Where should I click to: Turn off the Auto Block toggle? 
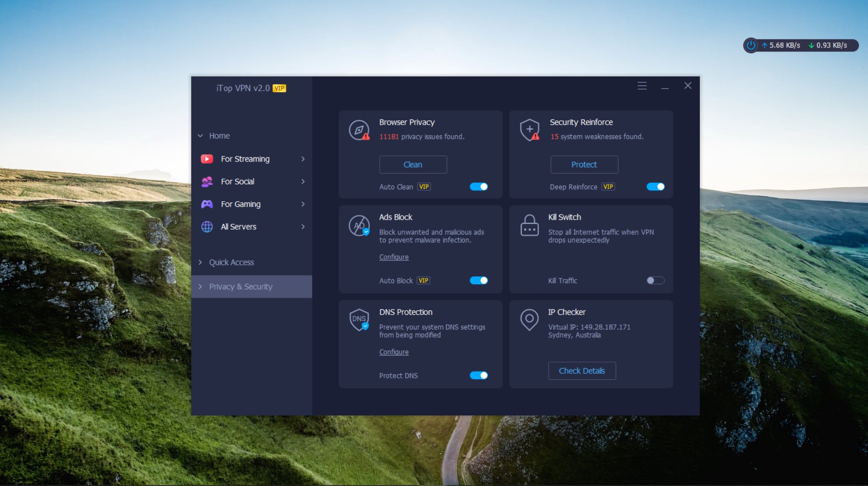[479, 280]
